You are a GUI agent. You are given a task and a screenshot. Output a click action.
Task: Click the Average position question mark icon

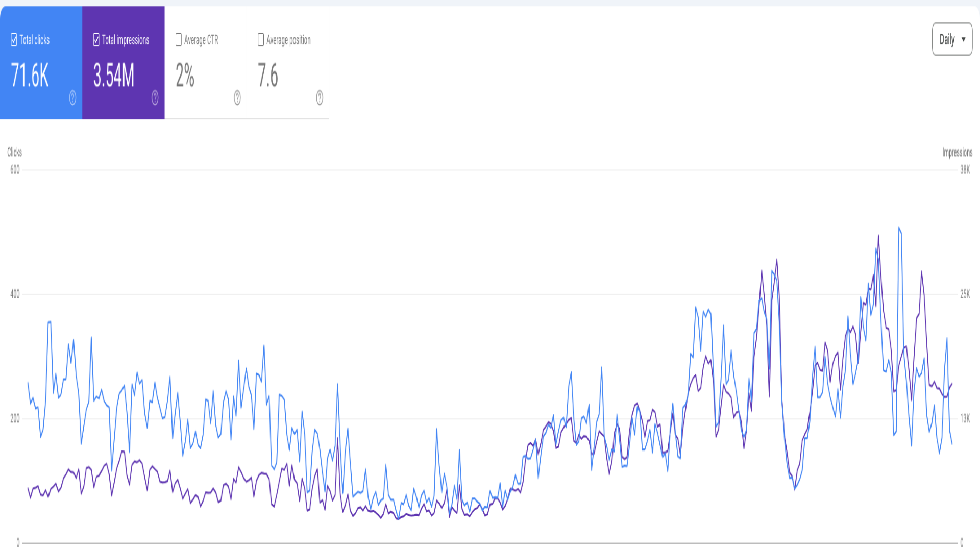pyautogui.click(x=320, y=99)
